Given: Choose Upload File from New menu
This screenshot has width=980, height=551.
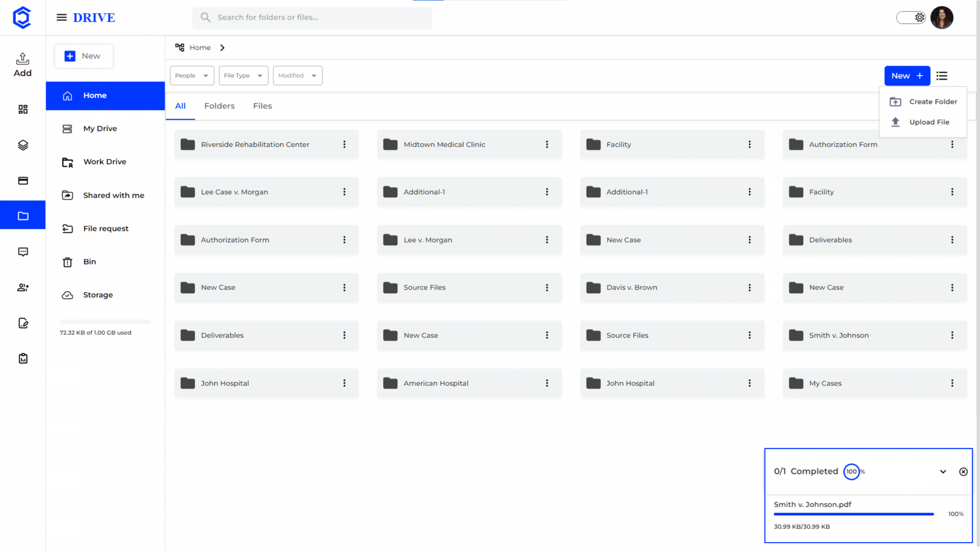Looking at the screenshot, I should pos(923,122).
